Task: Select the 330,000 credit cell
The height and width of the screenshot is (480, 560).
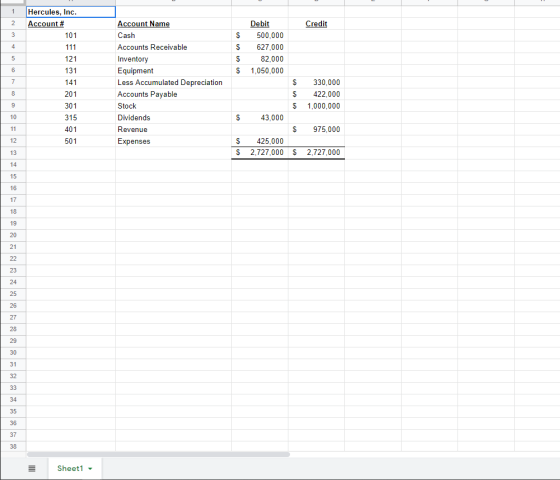Action: (x=316, y=82)
